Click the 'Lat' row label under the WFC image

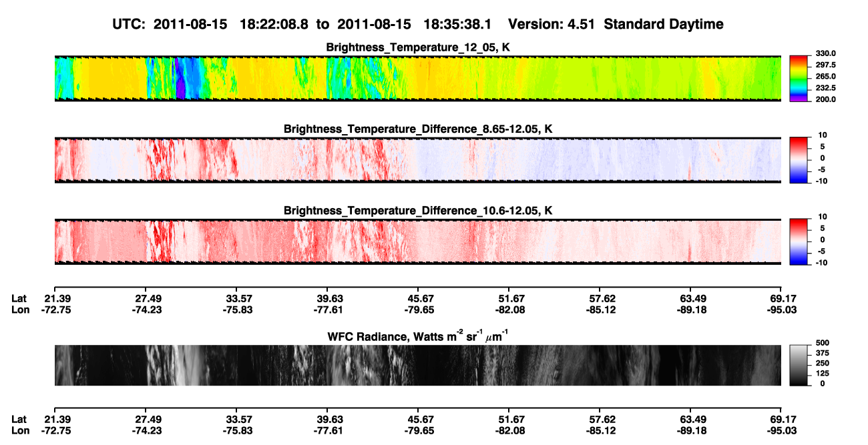tap(19, 419)
